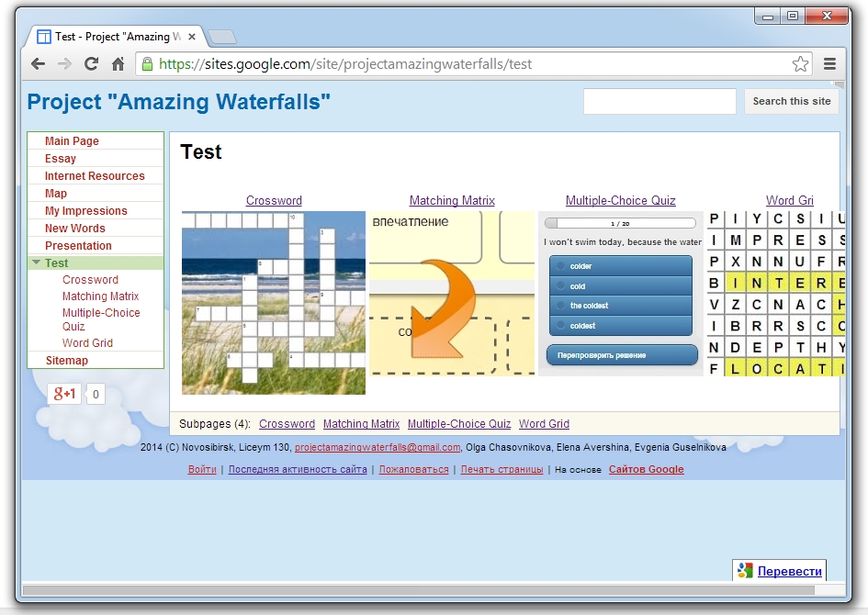Click the quiz progress bar 1/20
Screen dimensions: 868x615
(620, 223)
